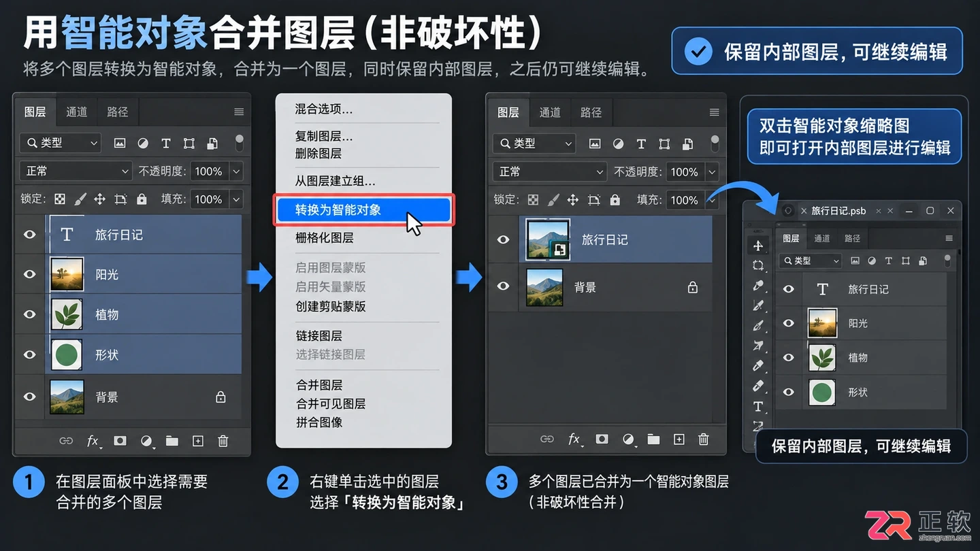This screenshot has width=980, height=551.
Task: Create new layer in step 1 panel
Action: [x=198, y=441]
